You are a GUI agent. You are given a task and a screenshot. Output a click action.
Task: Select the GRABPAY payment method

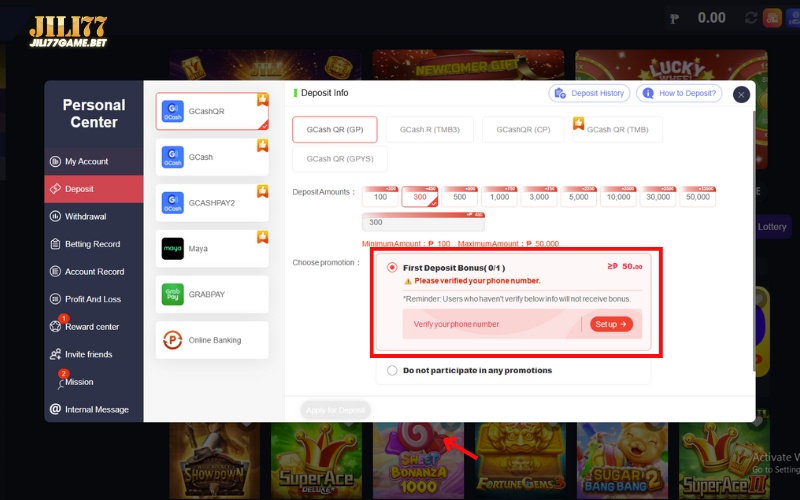point(212,294)
